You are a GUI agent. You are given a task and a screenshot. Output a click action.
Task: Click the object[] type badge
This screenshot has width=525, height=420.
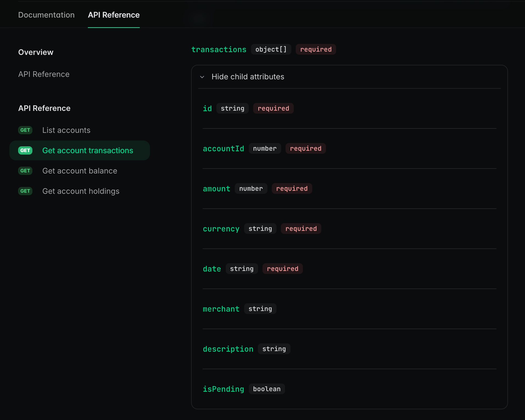coord(271,49)
